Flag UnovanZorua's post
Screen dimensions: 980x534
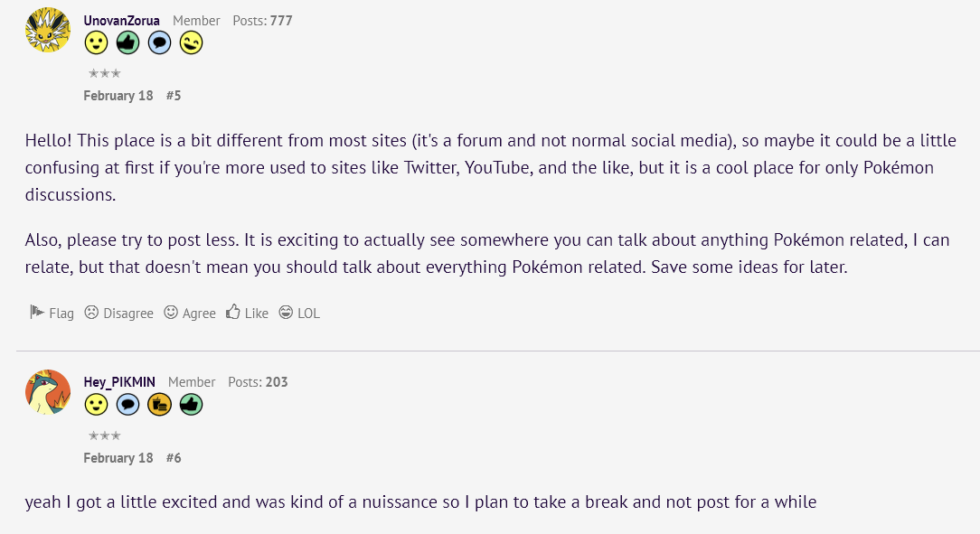(52, 313)
